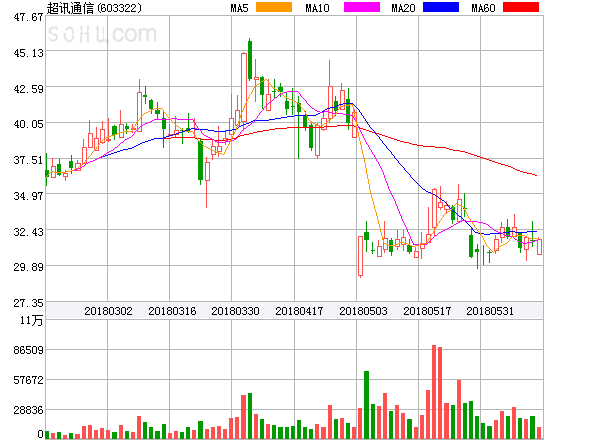The image size is (600, 440).
Task: Click the MA20 legend label
Action: point(403,8)
